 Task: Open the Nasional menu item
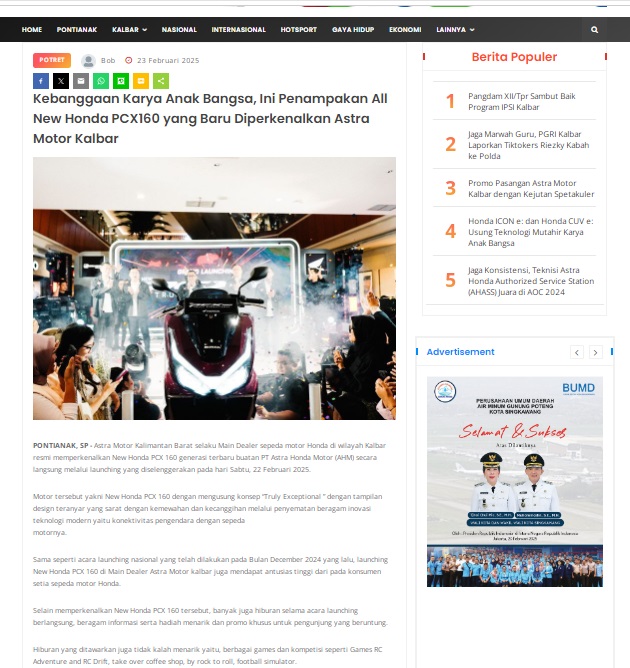coord(179,29)
